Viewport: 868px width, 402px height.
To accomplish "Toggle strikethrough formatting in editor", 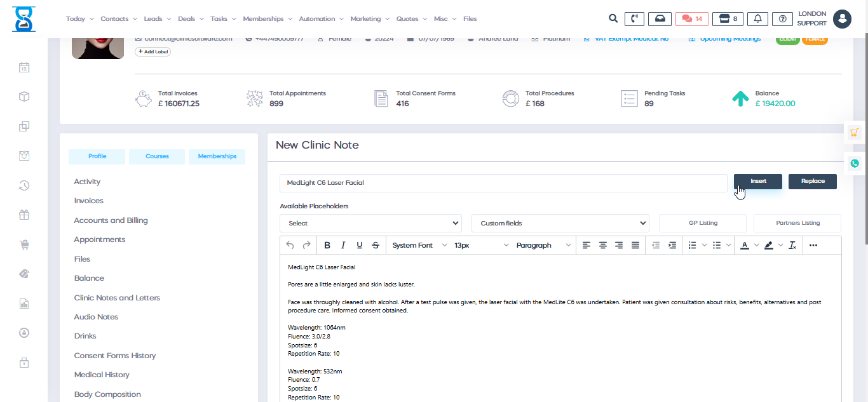I will pyautogui.click(x=376, y=245).
